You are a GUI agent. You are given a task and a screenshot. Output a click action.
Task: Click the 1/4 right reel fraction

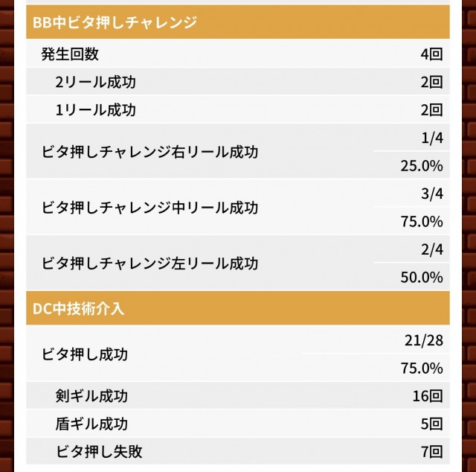click(431, 137)
